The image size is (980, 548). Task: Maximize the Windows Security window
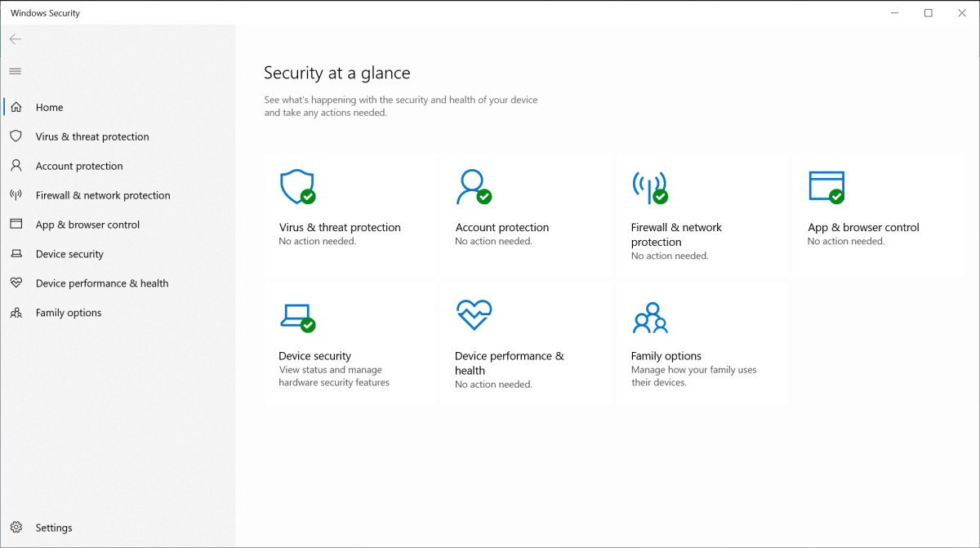[929, 13]
